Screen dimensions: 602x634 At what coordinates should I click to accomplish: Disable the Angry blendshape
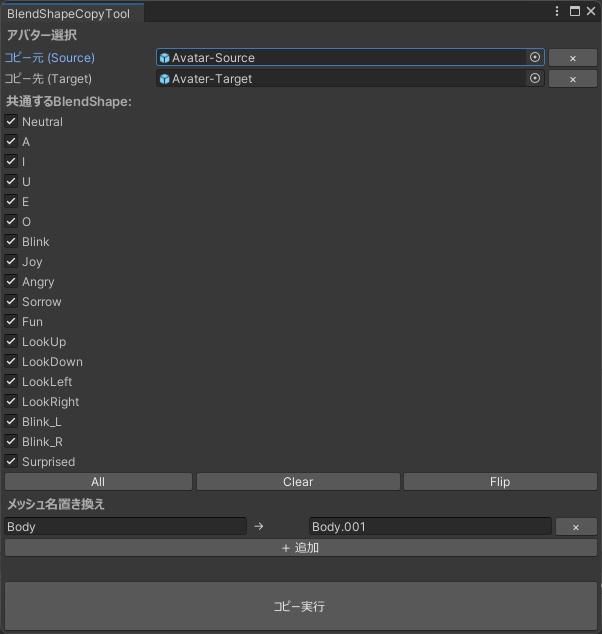point(11,281)
